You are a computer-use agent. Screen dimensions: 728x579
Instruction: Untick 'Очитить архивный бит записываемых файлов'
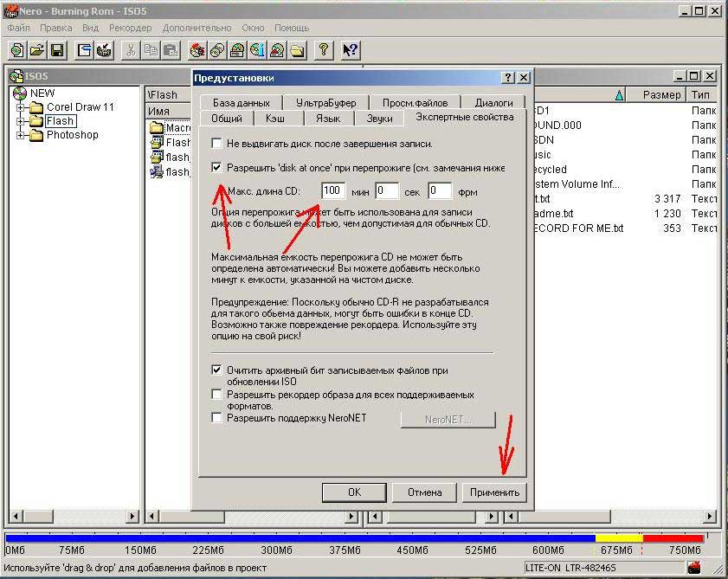pyautogui.click(x=216, y=370)
